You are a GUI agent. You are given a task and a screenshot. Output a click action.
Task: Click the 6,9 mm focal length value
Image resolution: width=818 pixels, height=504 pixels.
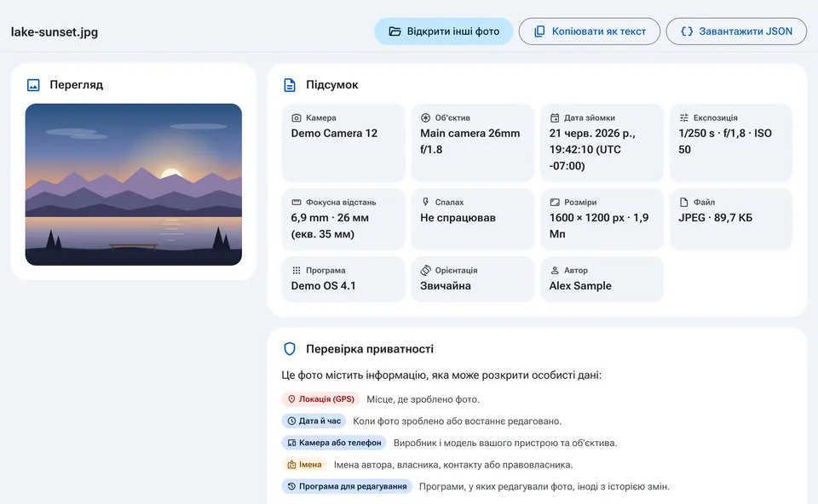pyautogui.click(x=330, y=226)
